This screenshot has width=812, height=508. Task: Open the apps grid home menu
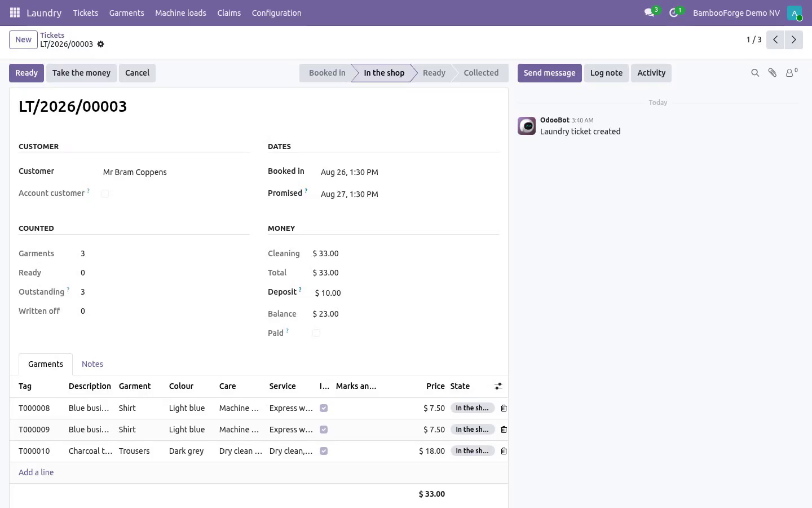[15, 12]
